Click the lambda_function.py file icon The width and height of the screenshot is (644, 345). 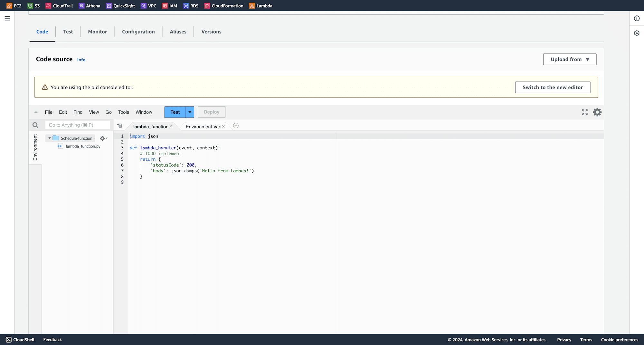click(60, 146)
